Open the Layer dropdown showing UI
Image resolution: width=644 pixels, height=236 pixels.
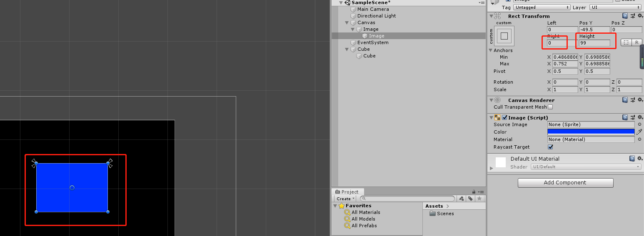coord(615,7)
